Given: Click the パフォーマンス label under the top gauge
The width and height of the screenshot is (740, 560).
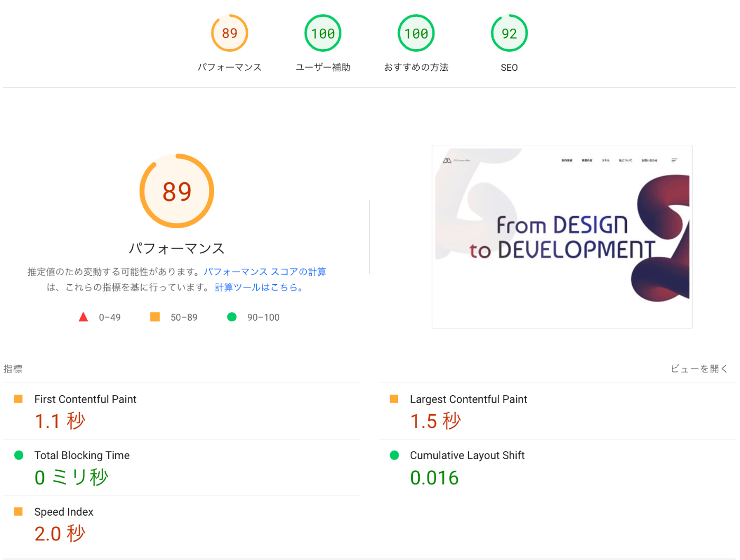Looking at the screenshot, I should pos(229,67).
